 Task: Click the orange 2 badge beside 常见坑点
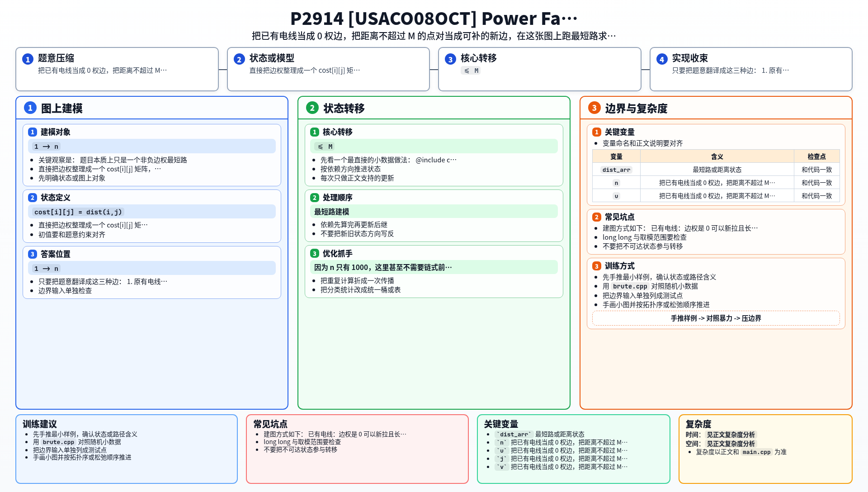(597, 217)
